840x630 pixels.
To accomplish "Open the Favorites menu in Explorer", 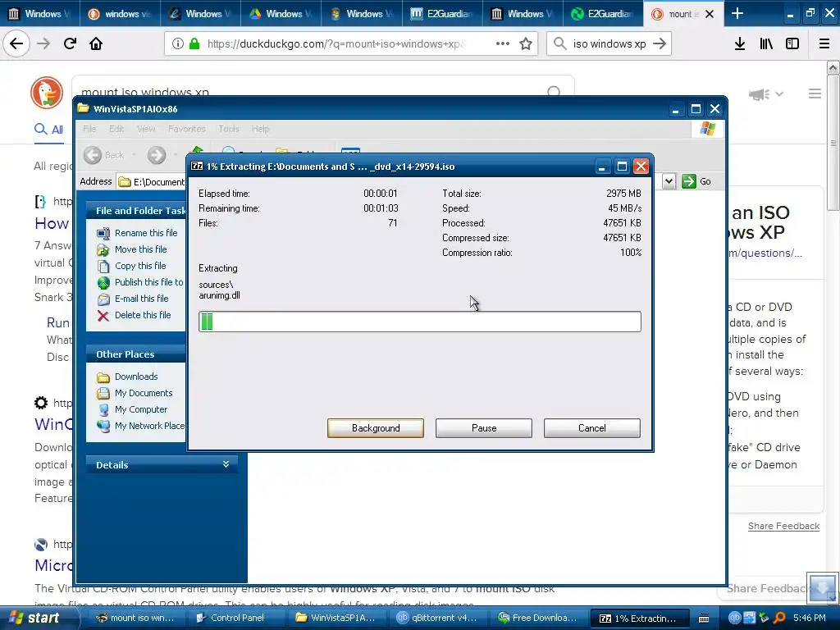I will click(x=186, y=129).
